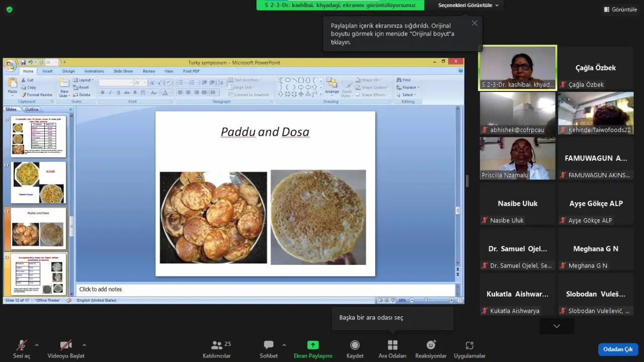
Task: Toggle Italic formatting in Font group
Action: pyautogui.click(x=111, y=93)
